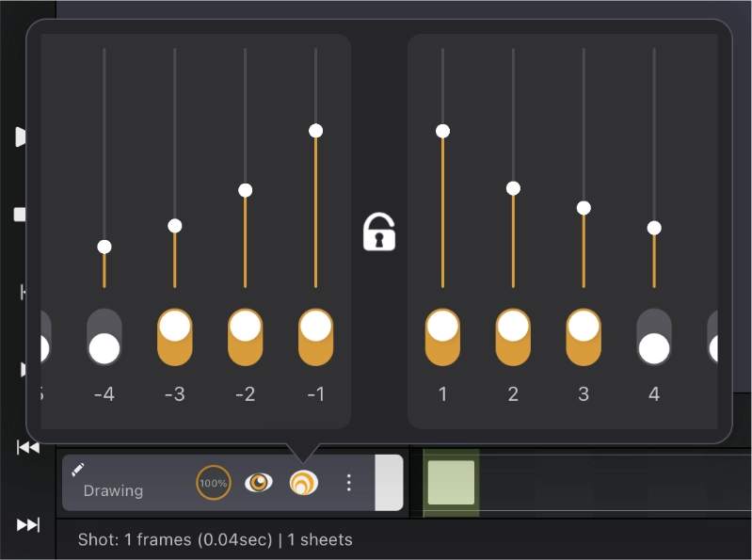Adjust opacity slider handle for frame -3
The image size is (752, 560).
[x=174, y=226]
